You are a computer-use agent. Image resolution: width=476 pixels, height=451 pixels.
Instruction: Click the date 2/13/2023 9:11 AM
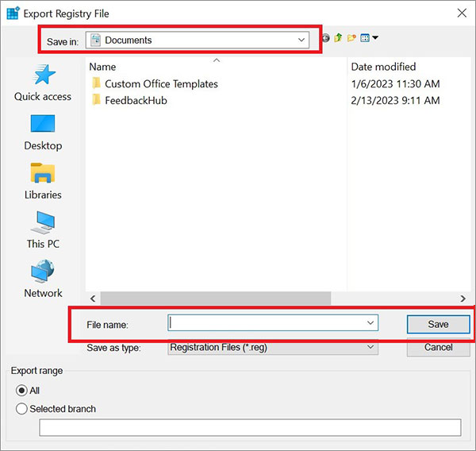pyautogui.click(x=395, y=100)
